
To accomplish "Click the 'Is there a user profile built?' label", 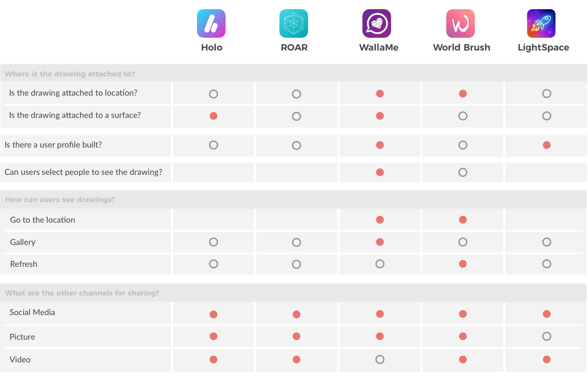I will click(53, 145).
